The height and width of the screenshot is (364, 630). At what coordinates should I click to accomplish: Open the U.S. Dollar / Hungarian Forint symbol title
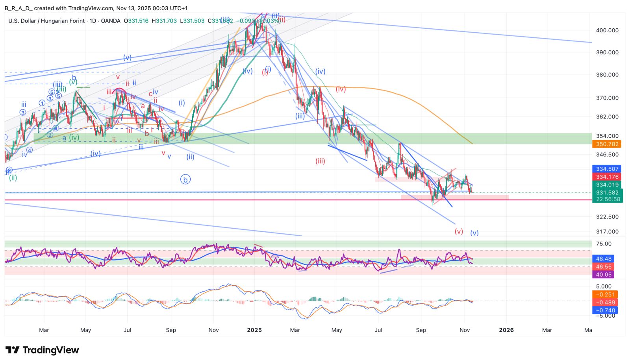click(46, 21)
